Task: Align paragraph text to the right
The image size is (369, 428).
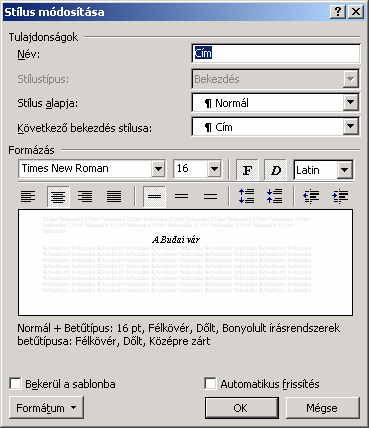Action: [85, 196]
